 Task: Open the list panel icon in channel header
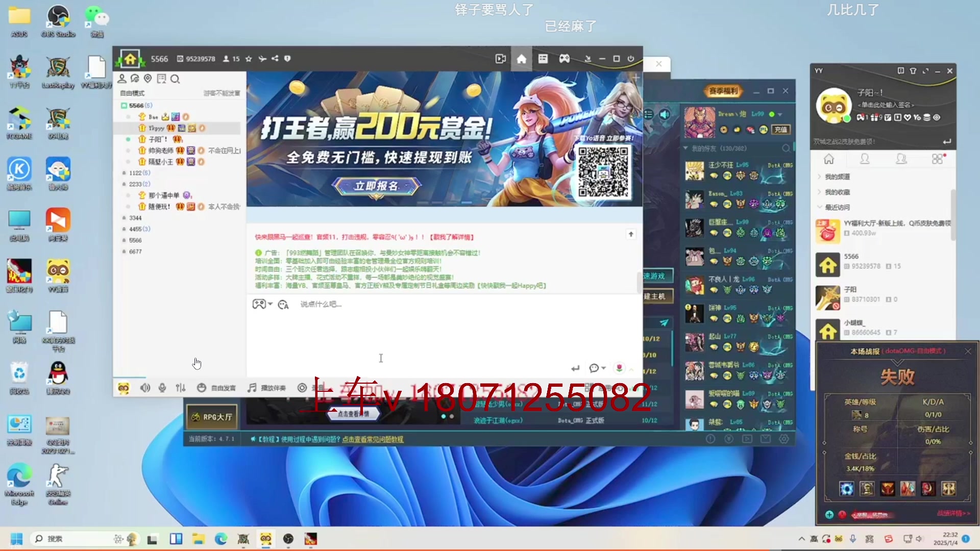(x=543, y=59)
